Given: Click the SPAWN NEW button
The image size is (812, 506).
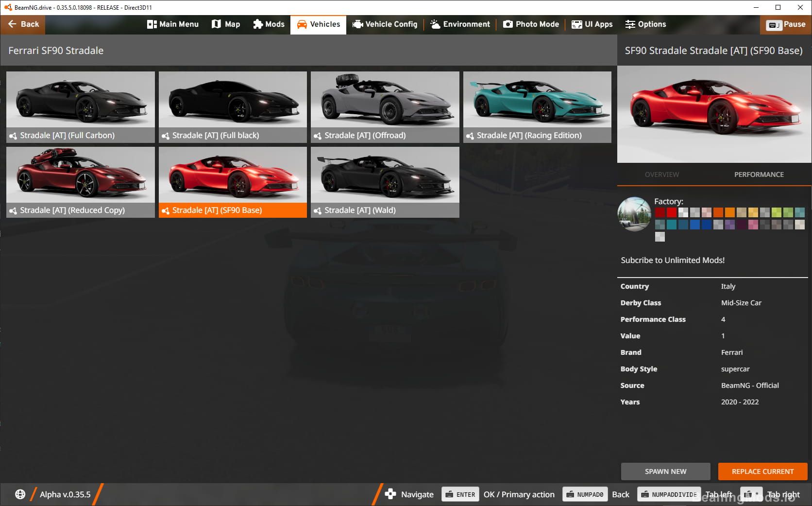Looking at the screenshot, I should 665,471.
